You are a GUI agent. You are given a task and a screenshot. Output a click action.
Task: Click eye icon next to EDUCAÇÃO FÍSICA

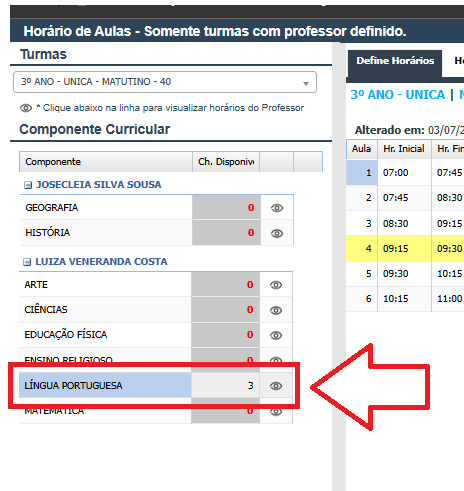tap(276, 335)
